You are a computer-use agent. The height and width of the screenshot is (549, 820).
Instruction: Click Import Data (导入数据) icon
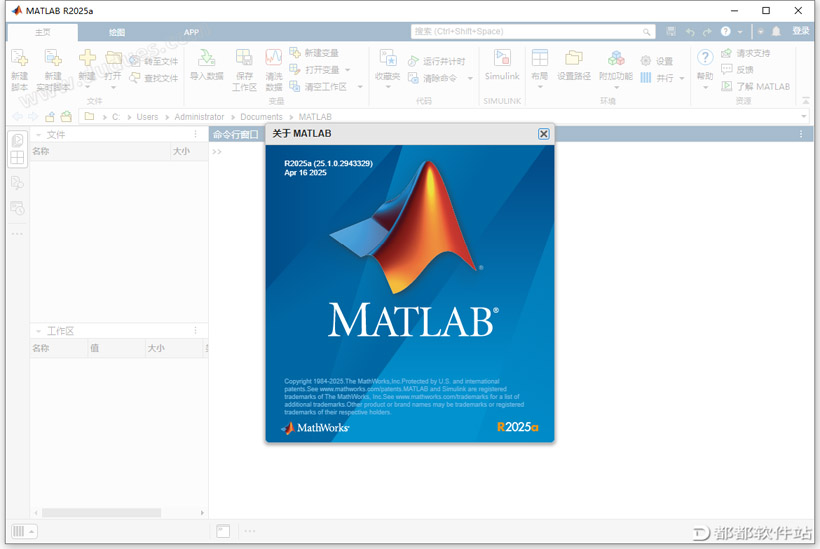(206, 58)
